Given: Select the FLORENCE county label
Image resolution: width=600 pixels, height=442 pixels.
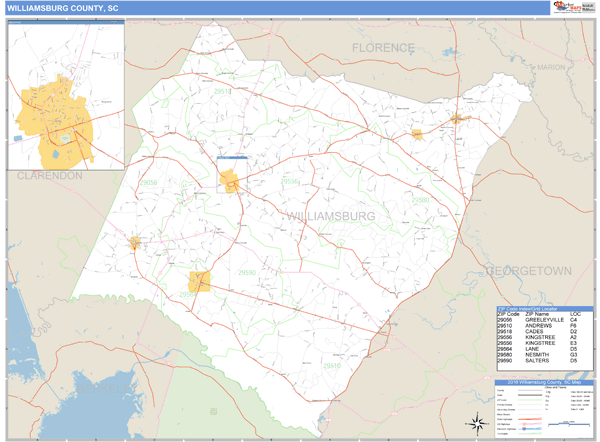Looking at the screenshot, I should click(x=383, y=48).
